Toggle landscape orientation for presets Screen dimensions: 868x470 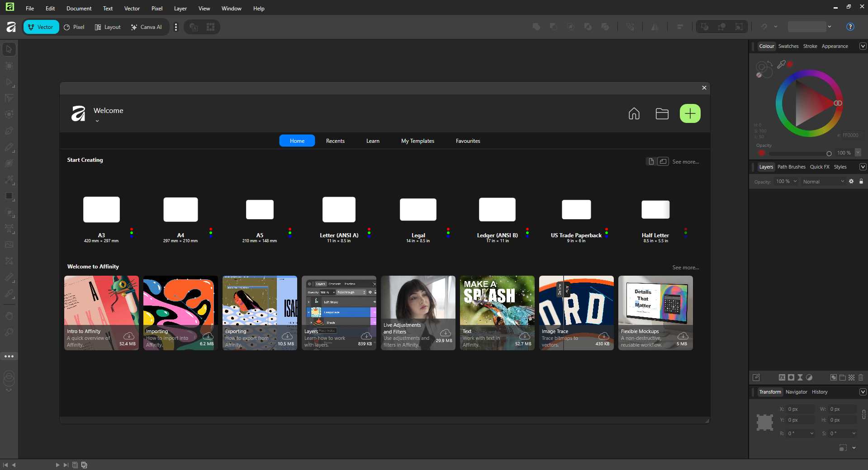pyautogui.click(x=663, y=161)
